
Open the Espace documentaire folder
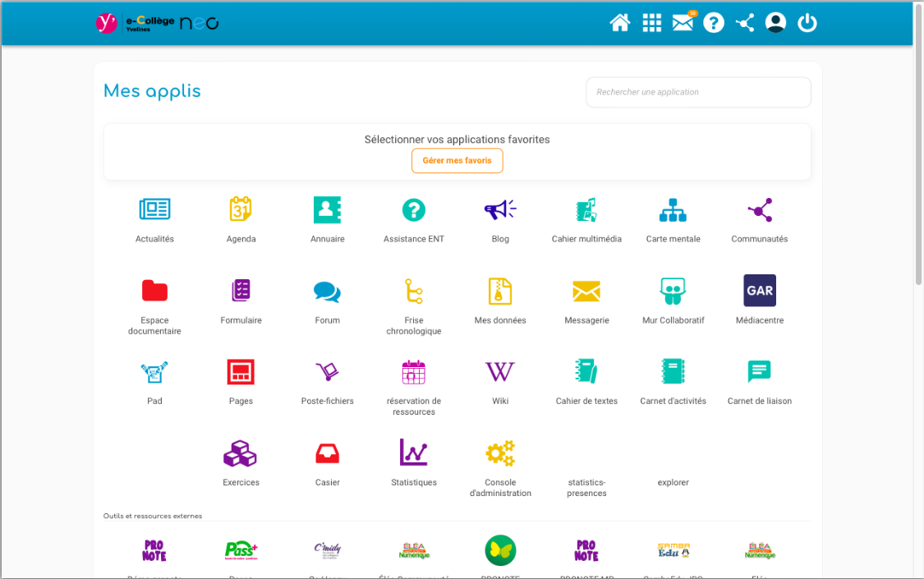click(x=154, y=292)
